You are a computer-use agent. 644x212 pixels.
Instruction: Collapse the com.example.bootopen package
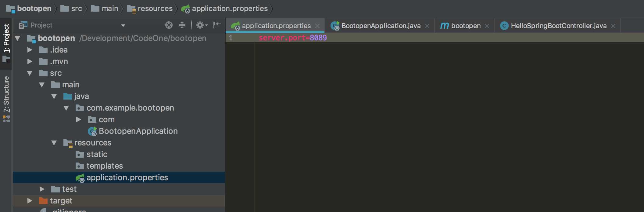pos(66,108)
